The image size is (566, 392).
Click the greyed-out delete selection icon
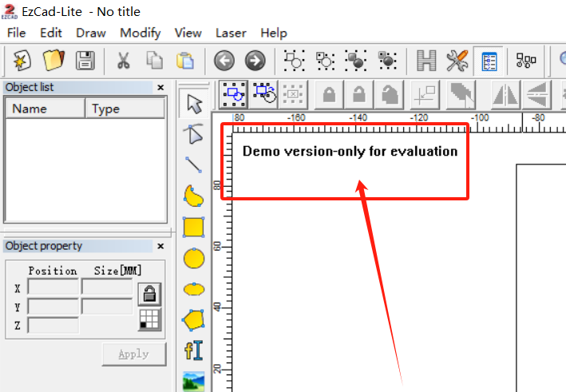coord(294,95)
